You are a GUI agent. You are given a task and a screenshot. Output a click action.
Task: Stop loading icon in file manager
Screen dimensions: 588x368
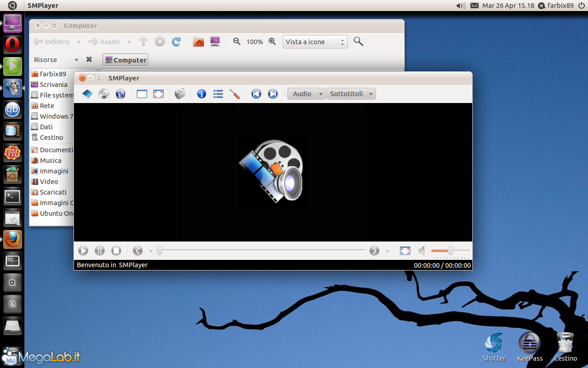[159, 42]
